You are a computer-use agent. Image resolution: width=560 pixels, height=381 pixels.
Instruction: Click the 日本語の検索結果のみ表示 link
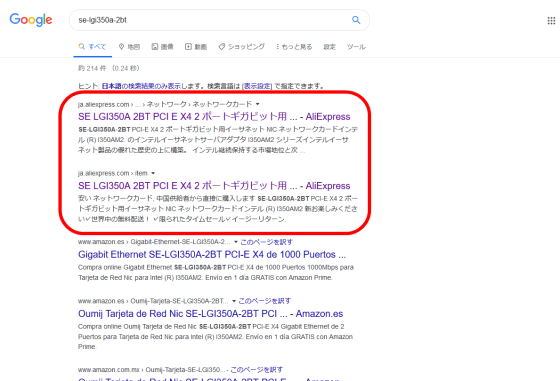click(141, 86)
